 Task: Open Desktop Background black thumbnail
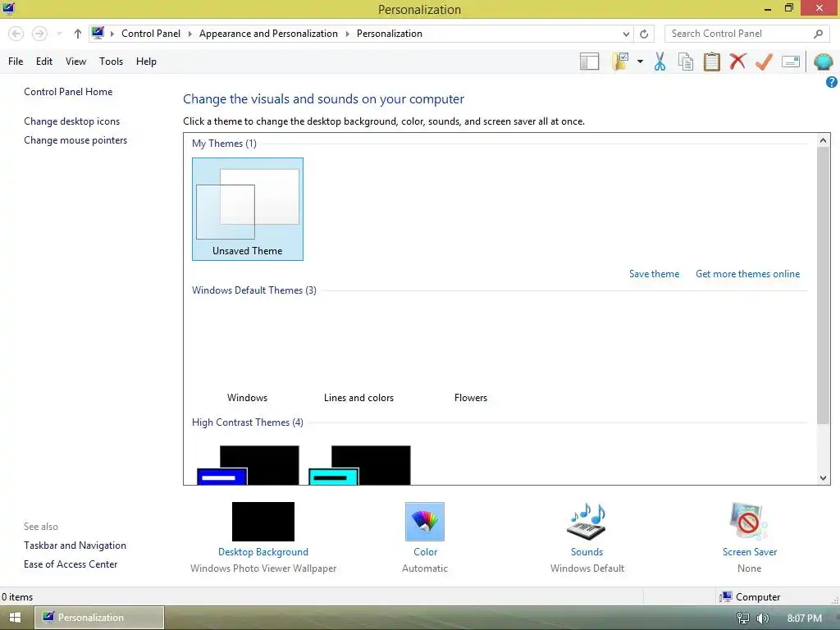pyautogui.click(x=263, y=521)
